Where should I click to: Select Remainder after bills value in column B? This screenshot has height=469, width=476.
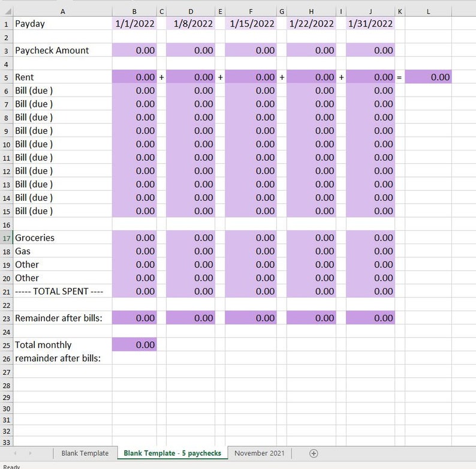pos(134,318)
